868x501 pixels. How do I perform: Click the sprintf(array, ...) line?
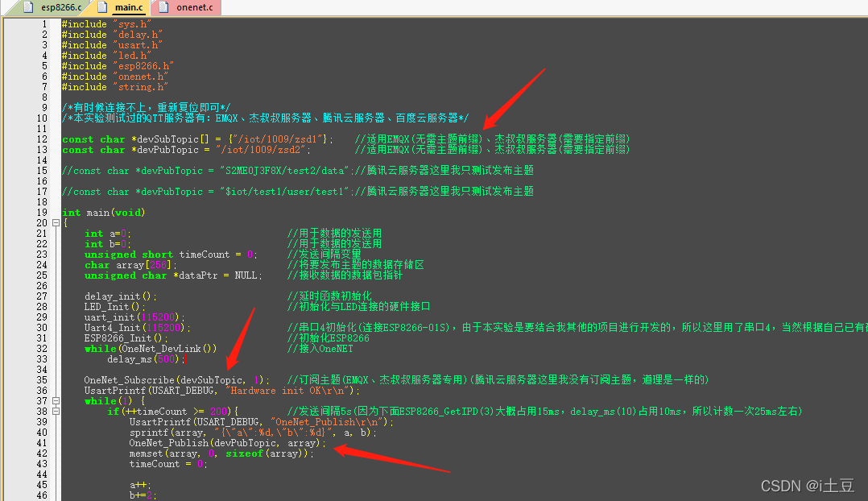pyautogui.click(x=254, y=433)
